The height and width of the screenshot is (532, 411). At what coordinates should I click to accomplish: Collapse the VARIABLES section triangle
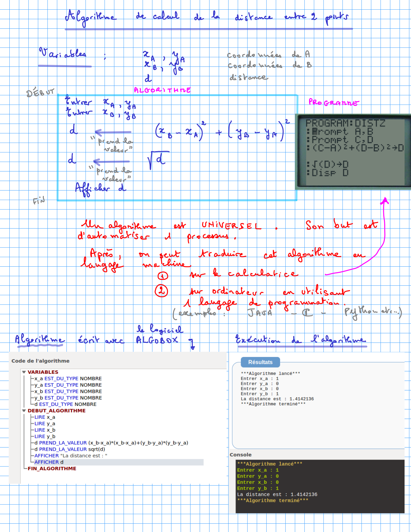pos(24,372)
